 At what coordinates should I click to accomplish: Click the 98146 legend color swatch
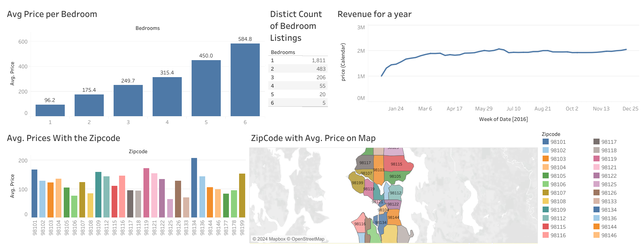pyautogui.click(x=596, y=235)
